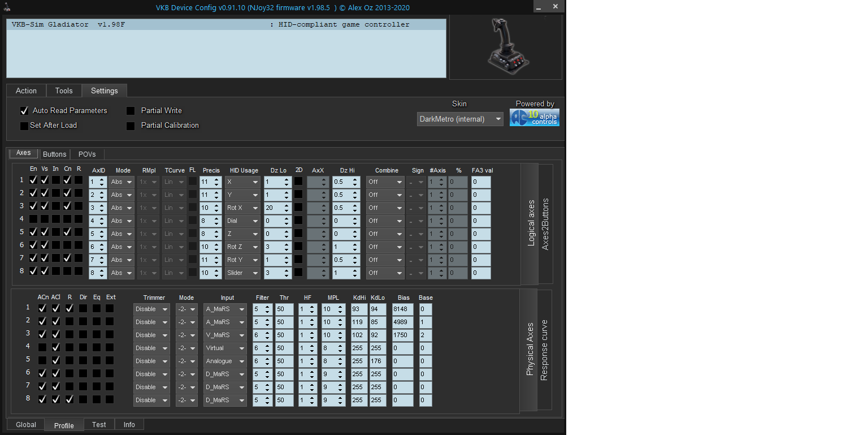Click Thr field for physical axis 1

284,309
